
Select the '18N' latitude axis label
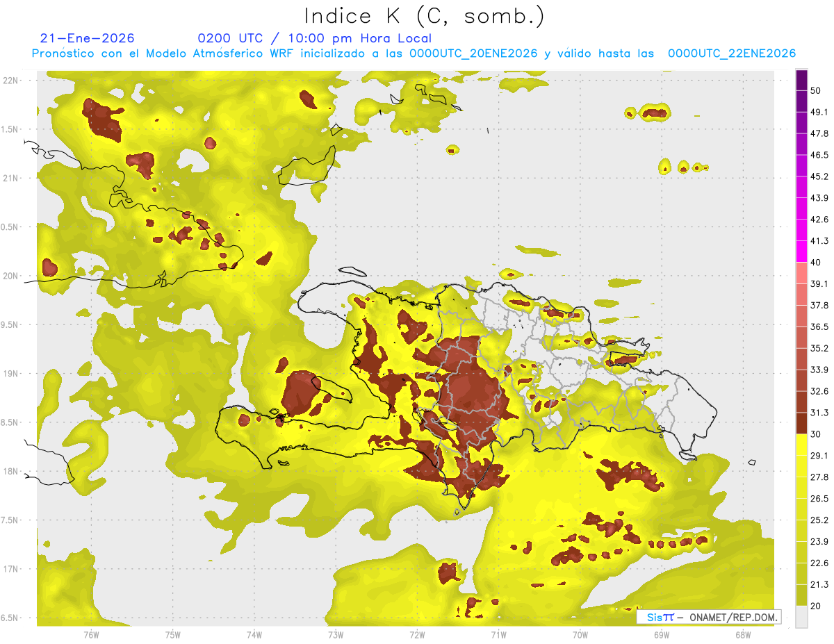10,471
